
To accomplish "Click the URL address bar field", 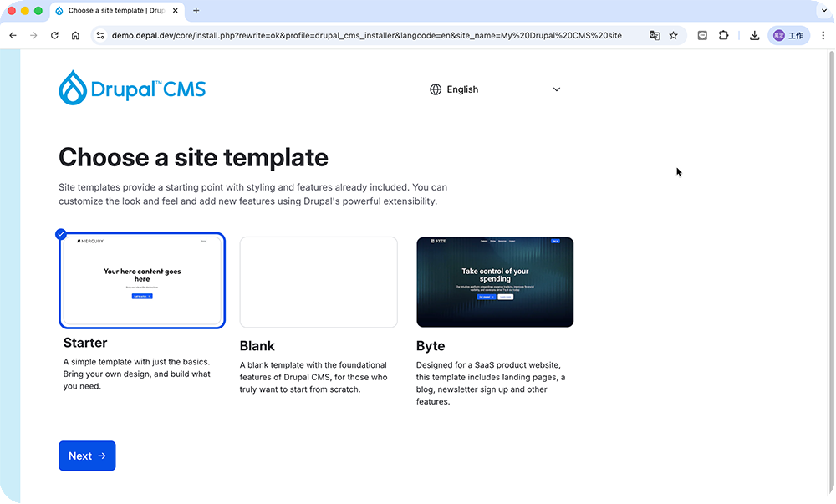I will coord(368,36).
